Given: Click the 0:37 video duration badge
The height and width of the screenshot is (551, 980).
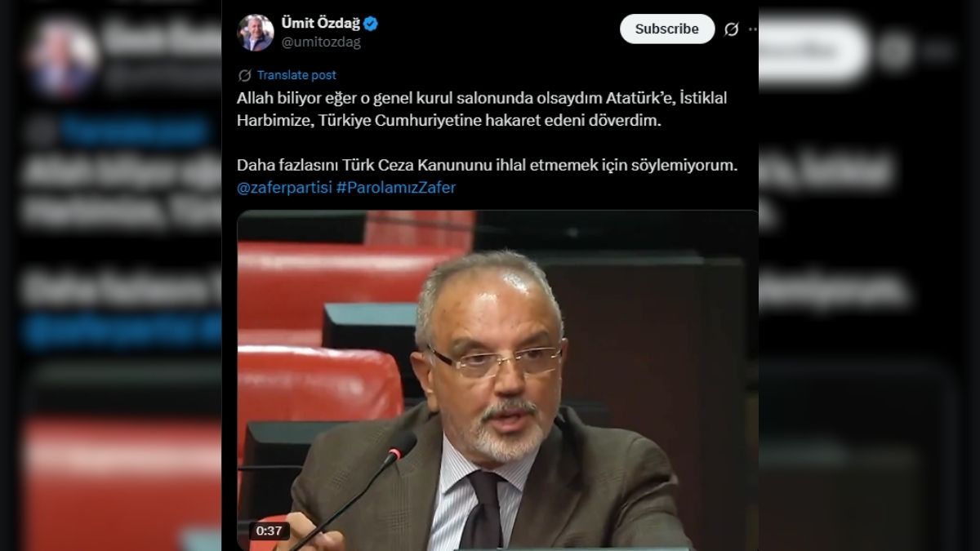Looking at the screenshot, I should pyautogui.click(x=269, y=531).
